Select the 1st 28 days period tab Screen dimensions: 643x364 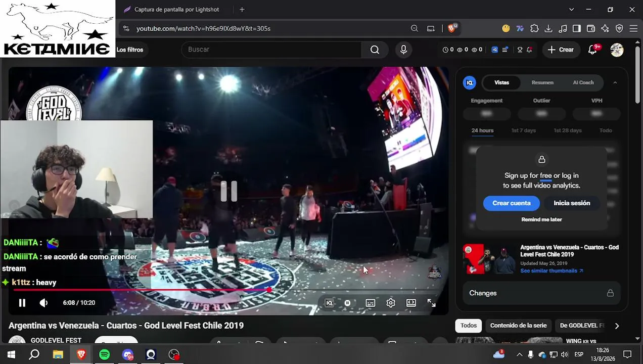tap(568, 130)
